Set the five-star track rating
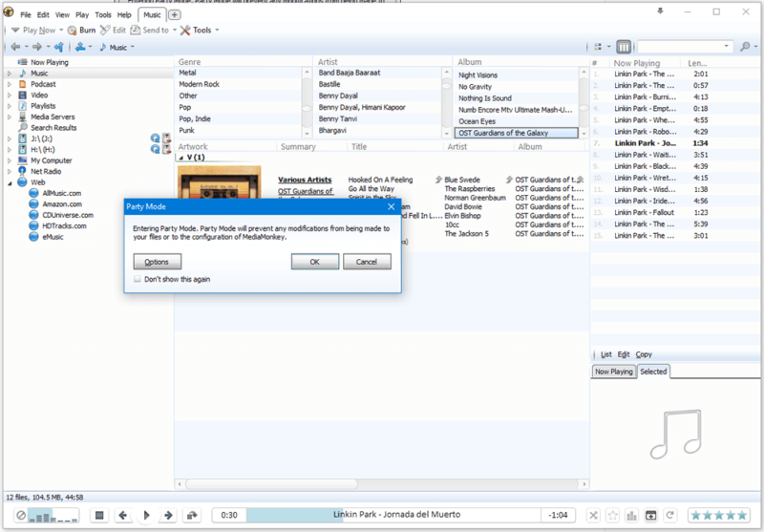This screenshot has width=764, height=532. pyautogui.click(x=719, y=515)
